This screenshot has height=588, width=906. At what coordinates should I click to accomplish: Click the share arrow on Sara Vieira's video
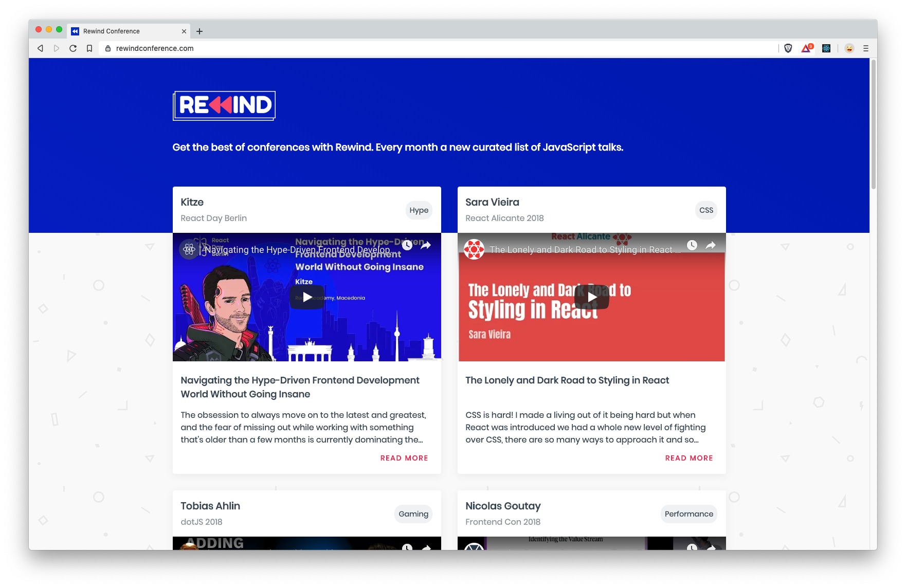tap(710, 245)
